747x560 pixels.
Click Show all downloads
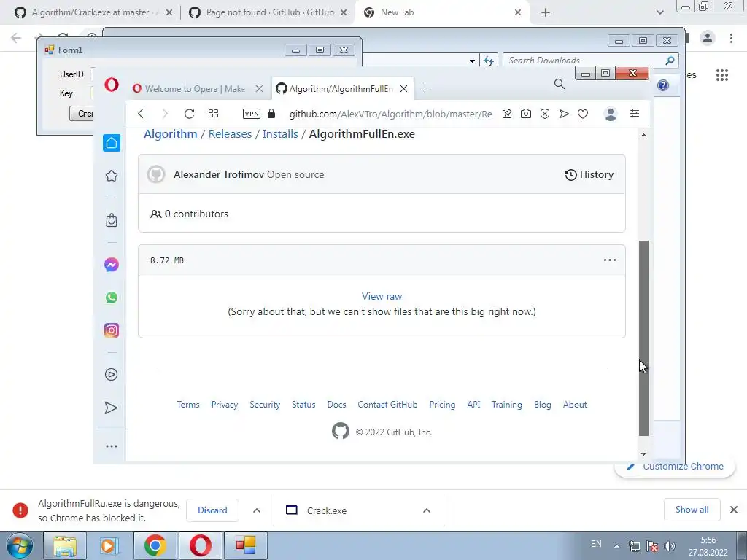coord(692,510)
